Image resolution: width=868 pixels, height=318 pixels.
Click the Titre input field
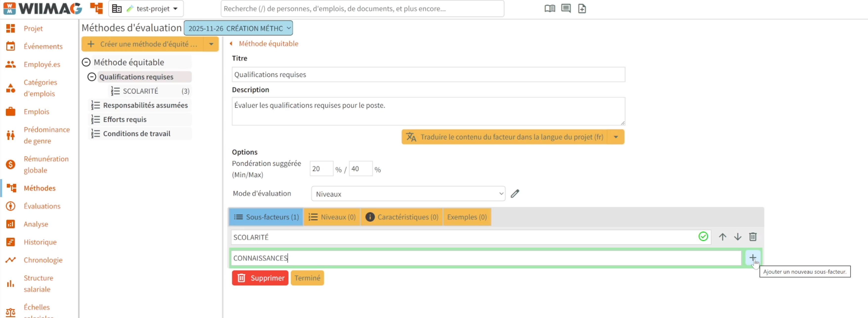coord(428,74)
